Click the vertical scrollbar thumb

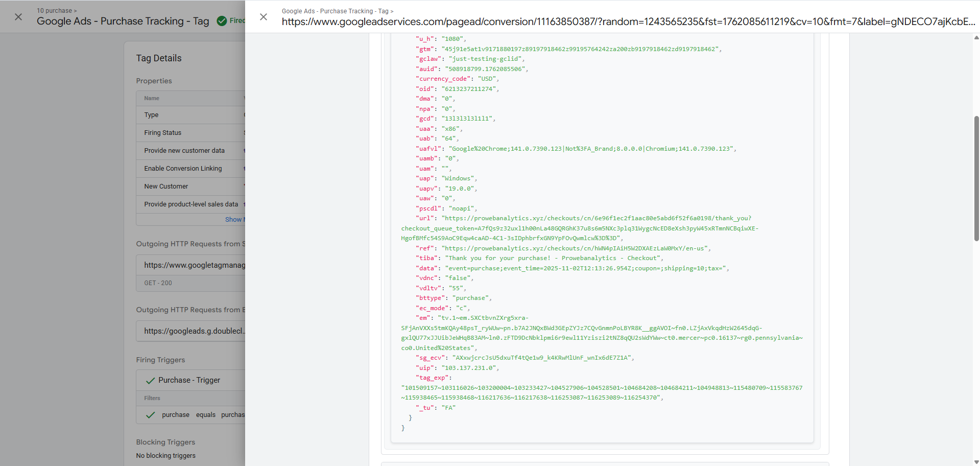976,178
